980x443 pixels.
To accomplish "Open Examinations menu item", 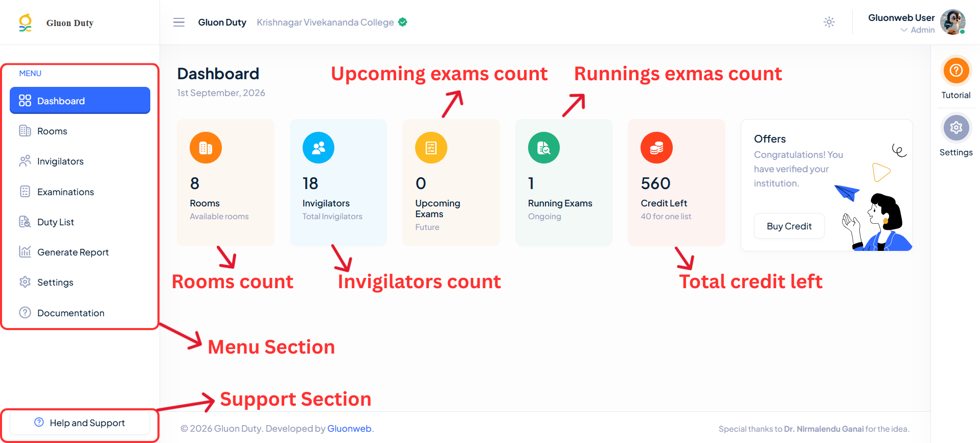I will [x=80, y=192].
